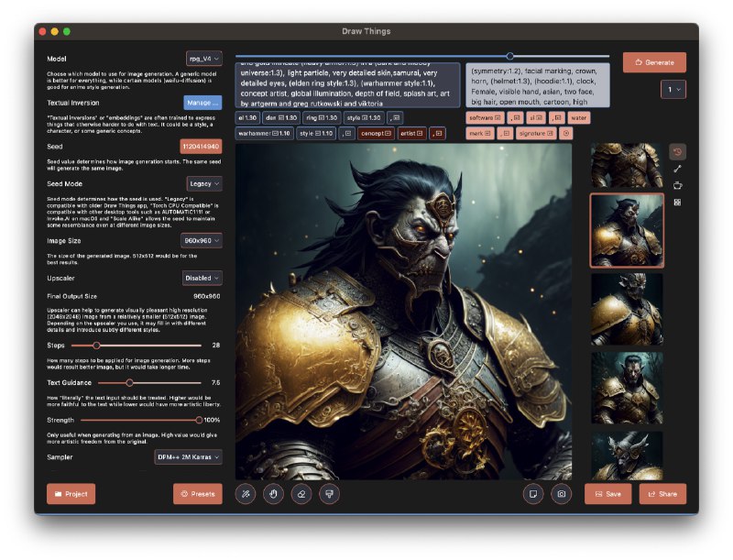733x560 pixels.
Task: Click the 'den 1.30' prompt chip
Action: coord(281,118)
